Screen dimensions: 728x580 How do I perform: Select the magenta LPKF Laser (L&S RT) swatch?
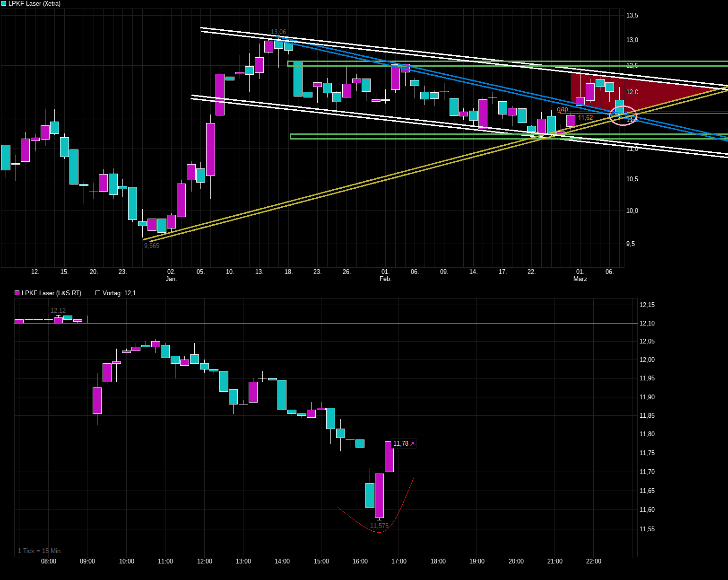point(16,293)
